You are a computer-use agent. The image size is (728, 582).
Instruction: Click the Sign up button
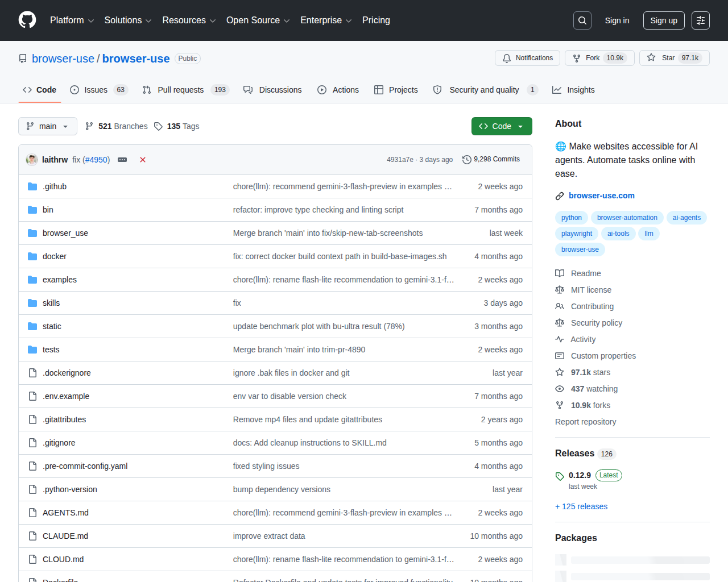pos(664,20)
